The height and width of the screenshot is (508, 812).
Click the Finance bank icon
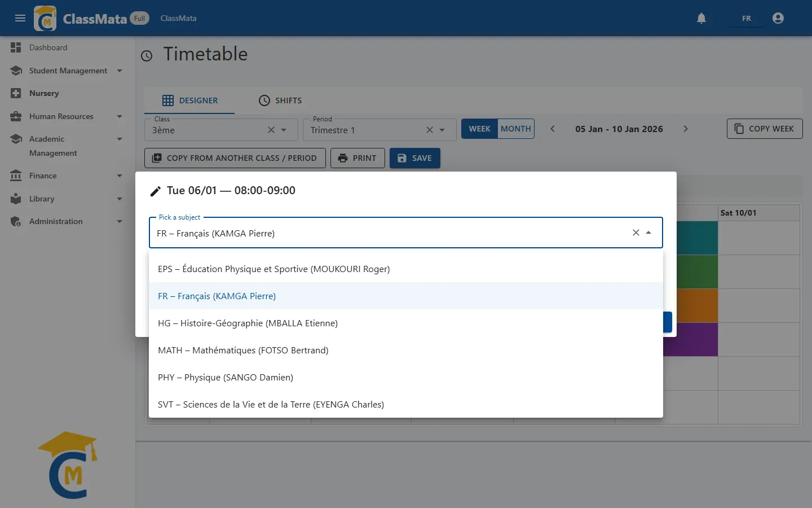(16, 176)
